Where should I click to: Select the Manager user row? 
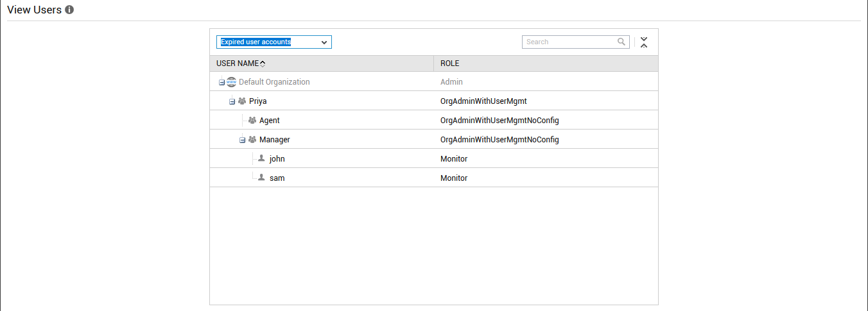pos(434,139)
